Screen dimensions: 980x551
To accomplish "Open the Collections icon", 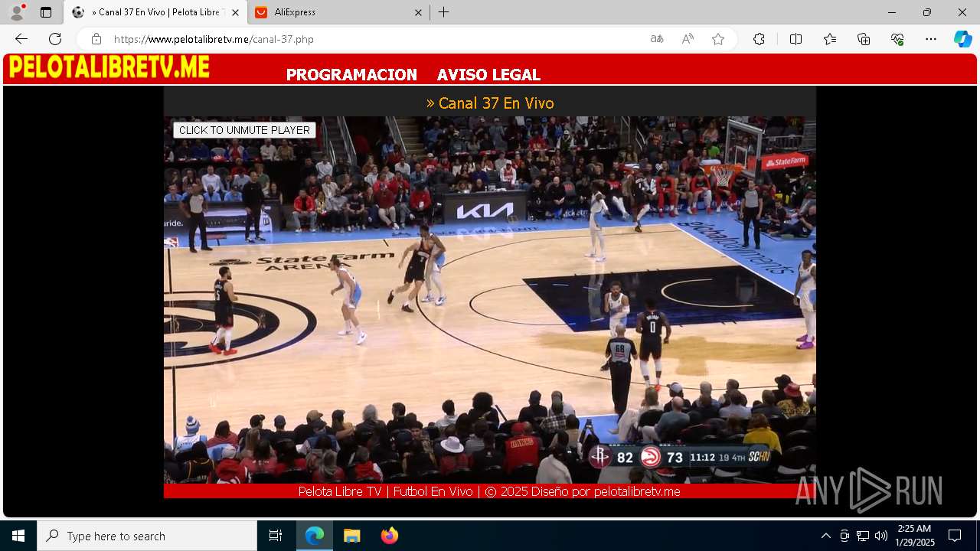I will coord(864,39).
